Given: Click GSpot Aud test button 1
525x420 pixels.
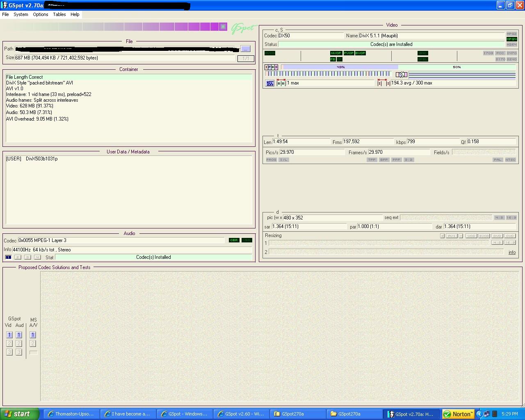Looking at the screenshot, I should (19, 335).
